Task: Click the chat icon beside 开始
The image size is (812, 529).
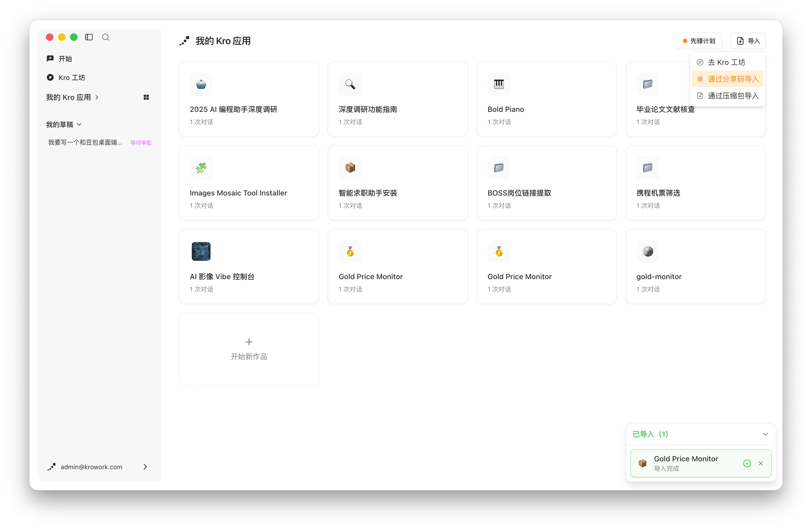Action: 50,59
